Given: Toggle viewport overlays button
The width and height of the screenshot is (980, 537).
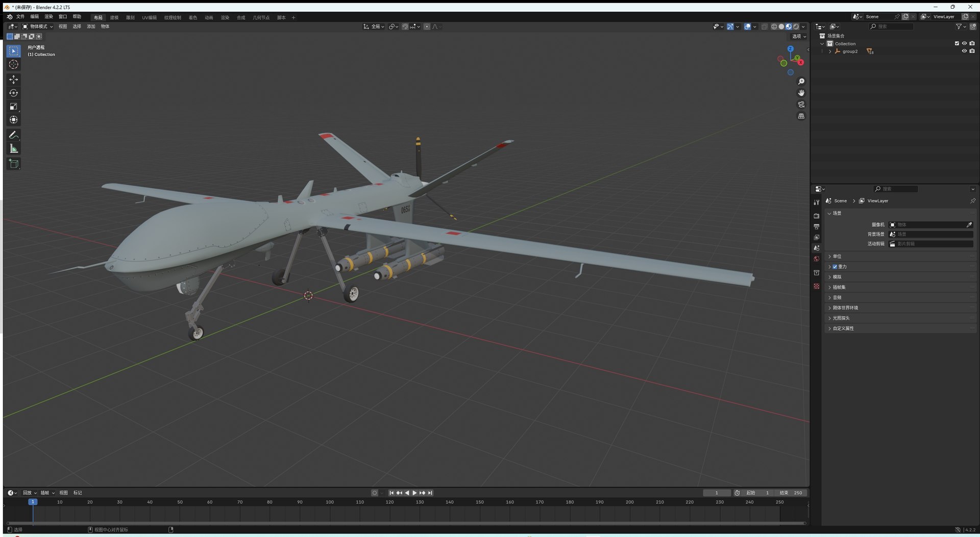Looking at the screenshot, I should [x=747, y=27].
